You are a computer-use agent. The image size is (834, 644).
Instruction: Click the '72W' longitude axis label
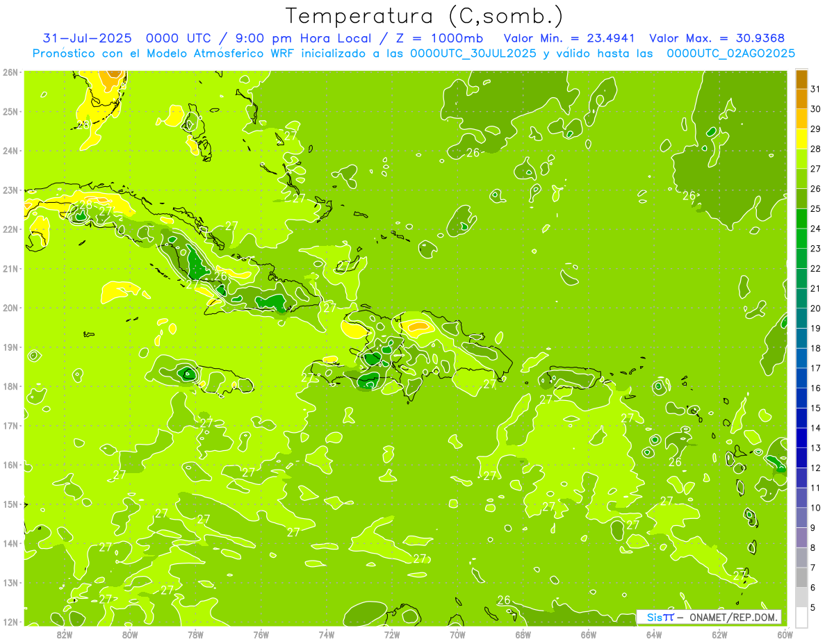(392, 634)
